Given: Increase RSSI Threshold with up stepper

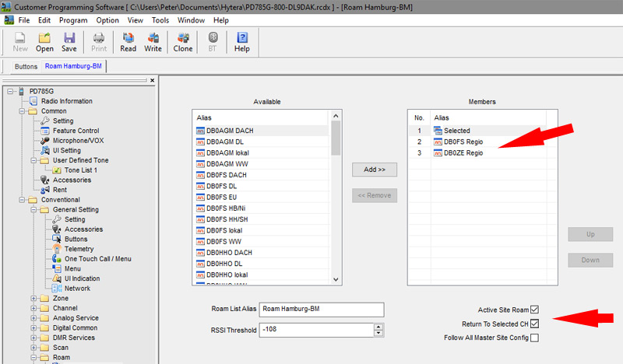Looking at the screenshot, I should [378, 327].
